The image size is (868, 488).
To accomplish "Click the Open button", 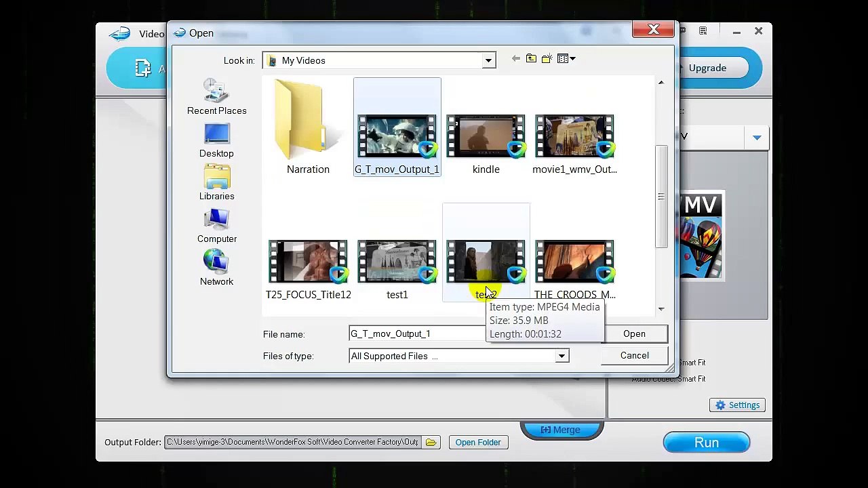I will (x=634, y=334).
